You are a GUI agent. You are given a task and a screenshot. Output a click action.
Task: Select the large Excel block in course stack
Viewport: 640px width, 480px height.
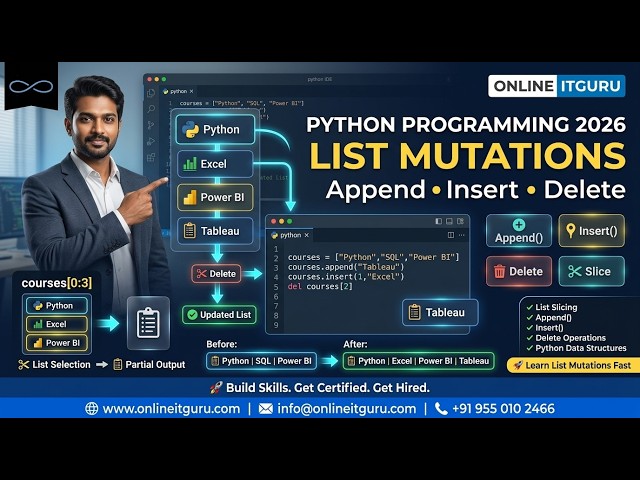215,164
